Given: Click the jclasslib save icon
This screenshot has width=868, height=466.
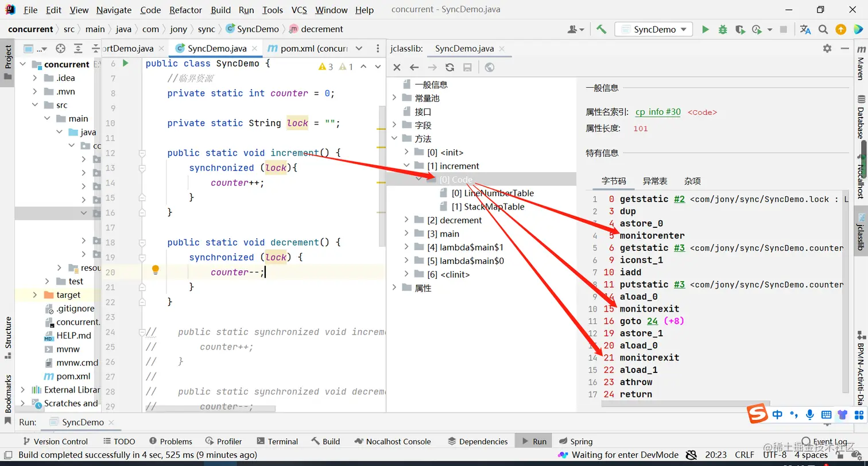Looking at the screenshot, I should point(467,67).
